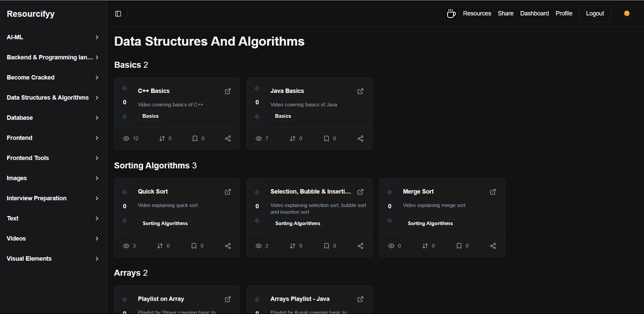644x314 pixels.
Task: Toggle the sidebar panel visibility
Action: pos(118,14)
